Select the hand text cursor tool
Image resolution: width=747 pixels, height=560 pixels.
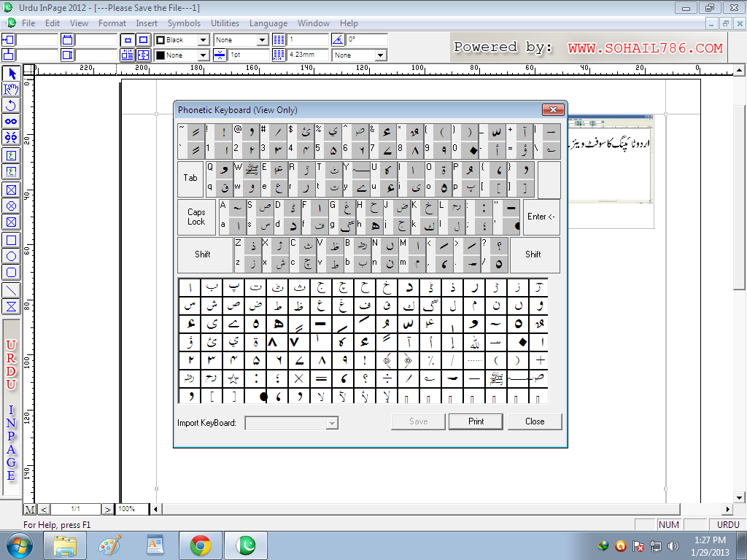(x=12, y=89)
